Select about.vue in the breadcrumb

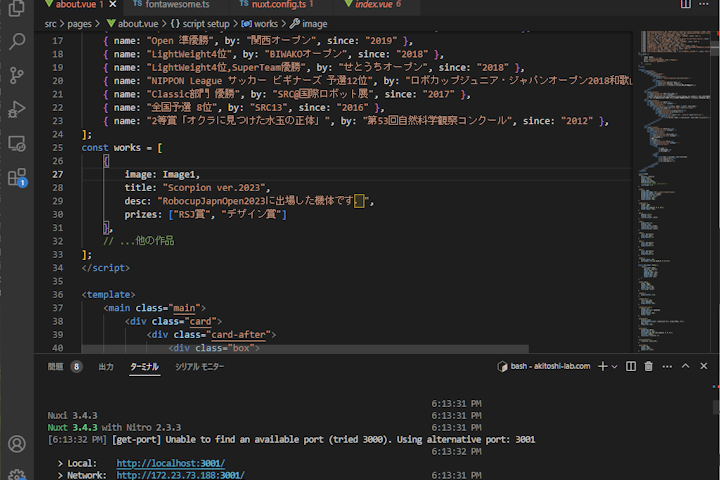tap(132, 24)
